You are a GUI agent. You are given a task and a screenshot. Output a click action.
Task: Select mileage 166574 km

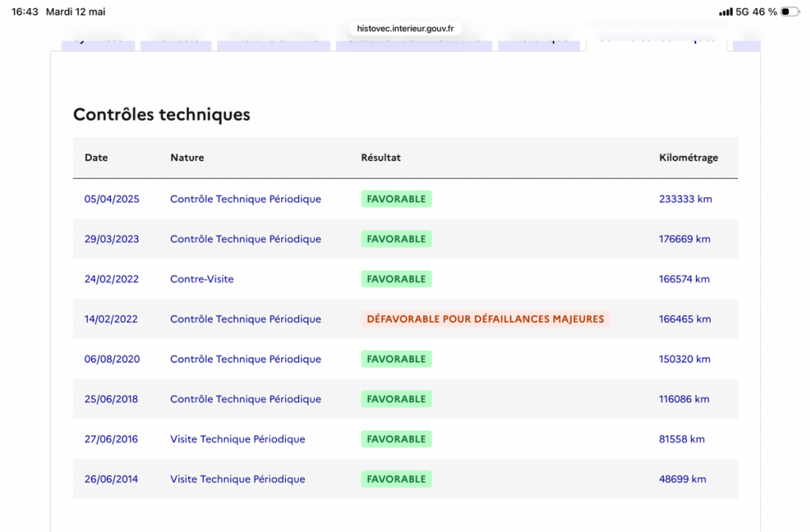tap(684, 279)
